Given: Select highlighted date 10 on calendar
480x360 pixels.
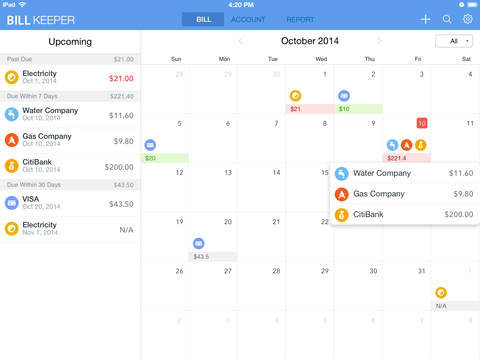Looking at the screenshot, I should (422, 123).
